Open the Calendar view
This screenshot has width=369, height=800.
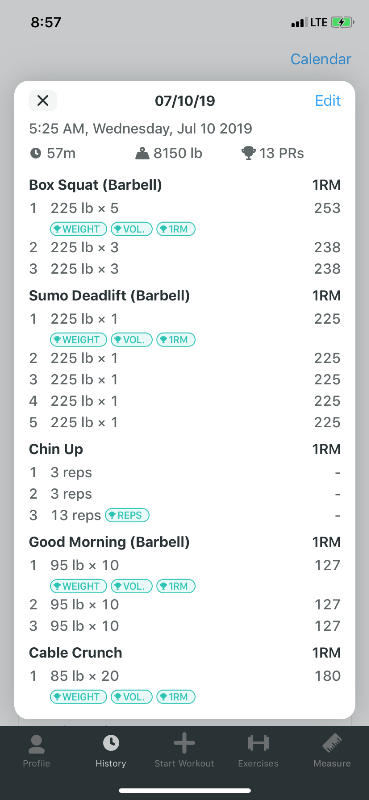[x=321, y=59]
